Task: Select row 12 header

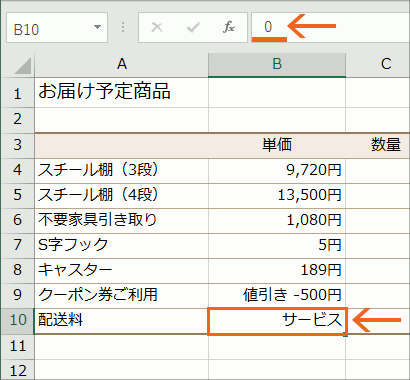Action: coord(17,370)
